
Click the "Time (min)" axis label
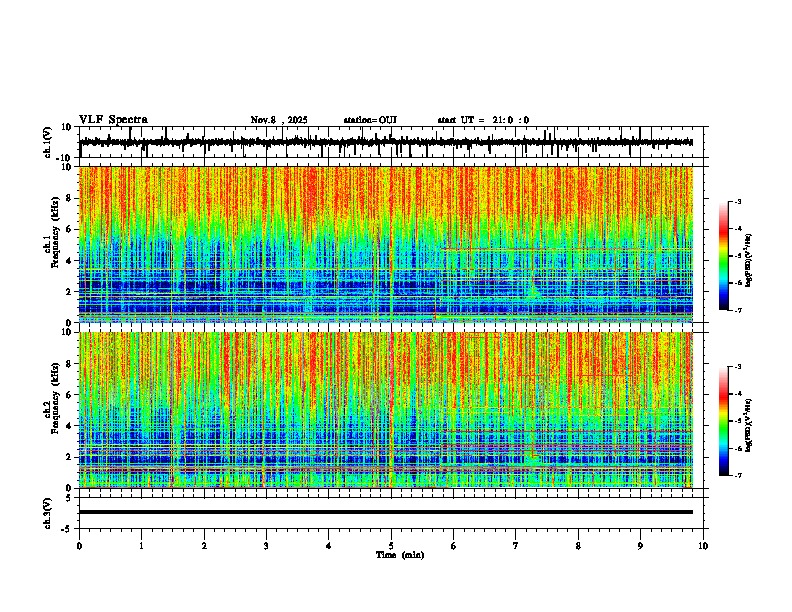(400, 555)
